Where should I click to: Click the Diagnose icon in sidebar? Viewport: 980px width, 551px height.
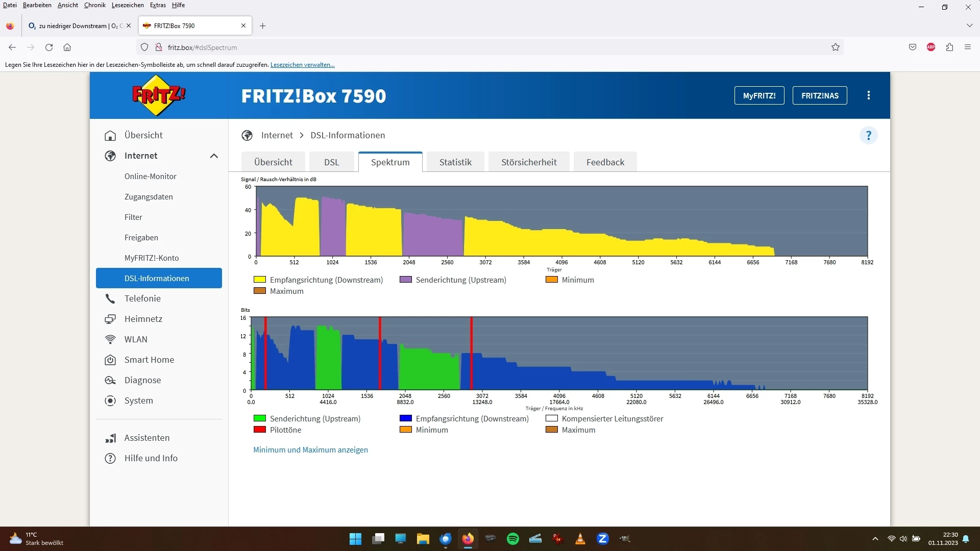click(110, 380)
